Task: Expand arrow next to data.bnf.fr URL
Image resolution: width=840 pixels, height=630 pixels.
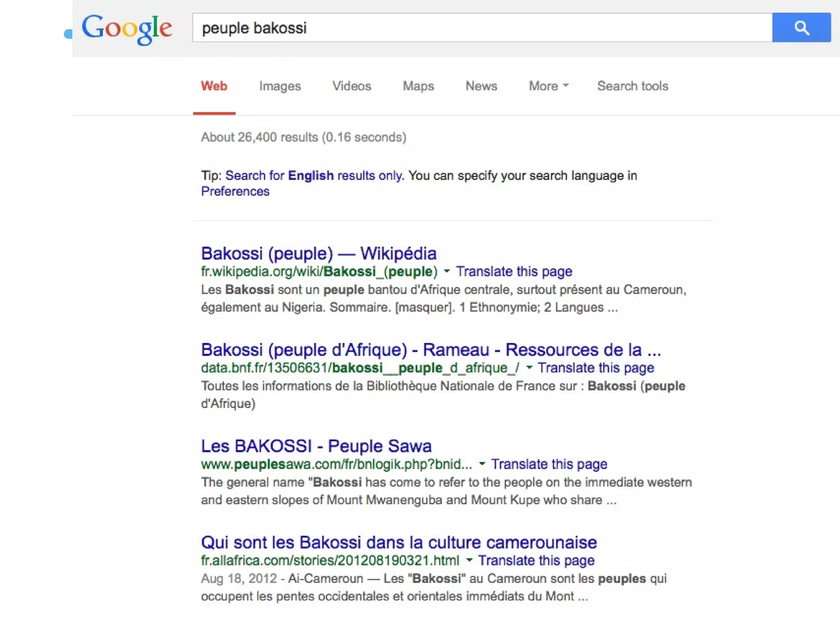Action: point(529,367)
